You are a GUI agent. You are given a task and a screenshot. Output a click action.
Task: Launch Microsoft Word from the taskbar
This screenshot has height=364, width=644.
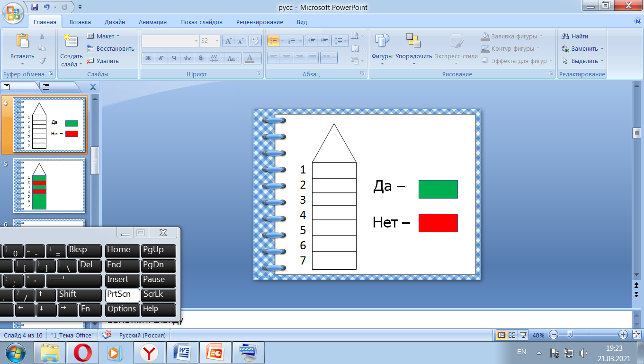(182, 352)
